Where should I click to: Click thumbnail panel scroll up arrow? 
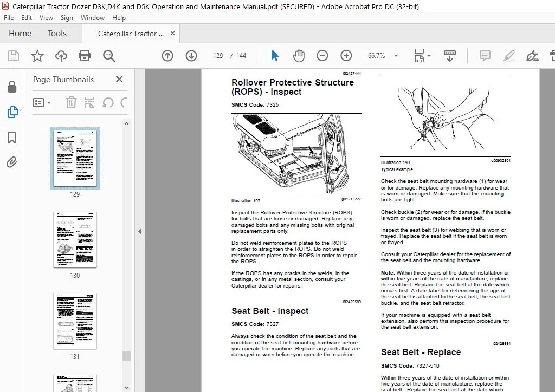127,123
